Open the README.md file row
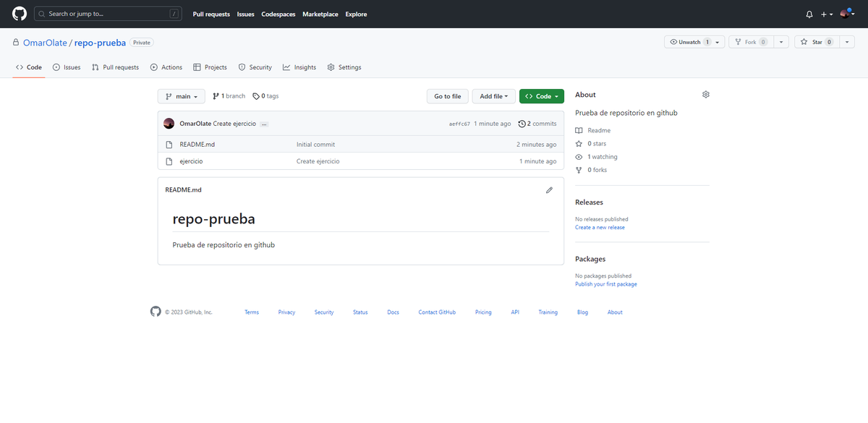This screenshot has width=868, height=423. (x=360, y=144)
